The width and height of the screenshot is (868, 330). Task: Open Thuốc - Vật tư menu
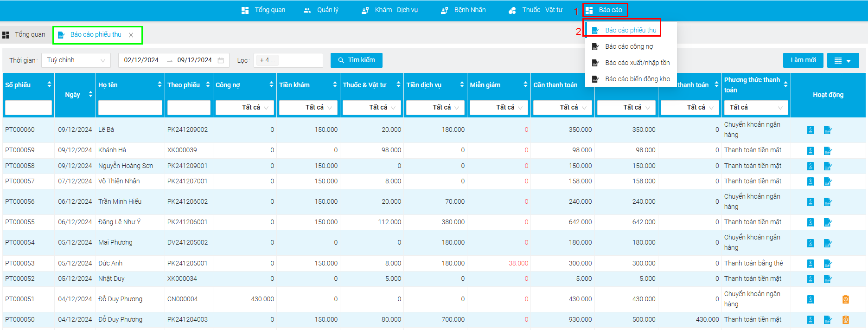click(536, 10)
